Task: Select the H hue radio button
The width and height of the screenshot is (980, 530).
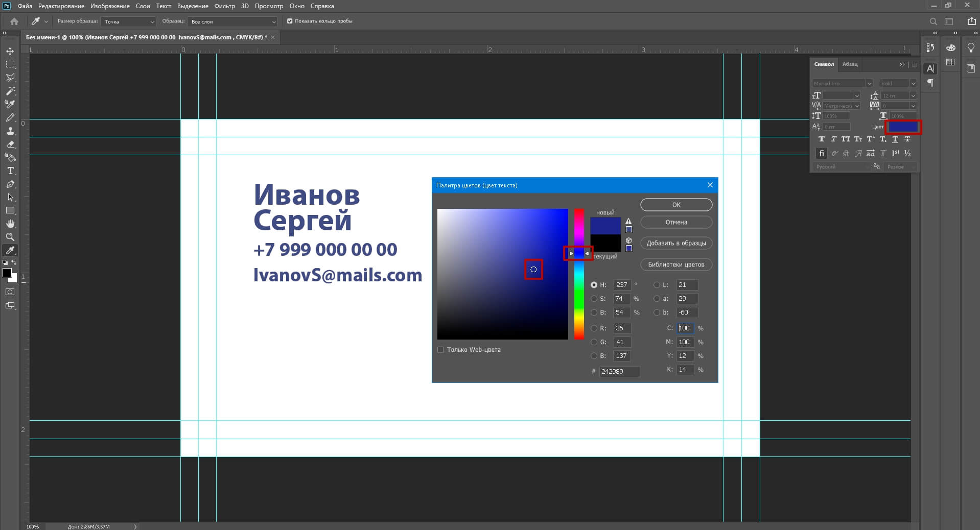Action: coord(594,285)
